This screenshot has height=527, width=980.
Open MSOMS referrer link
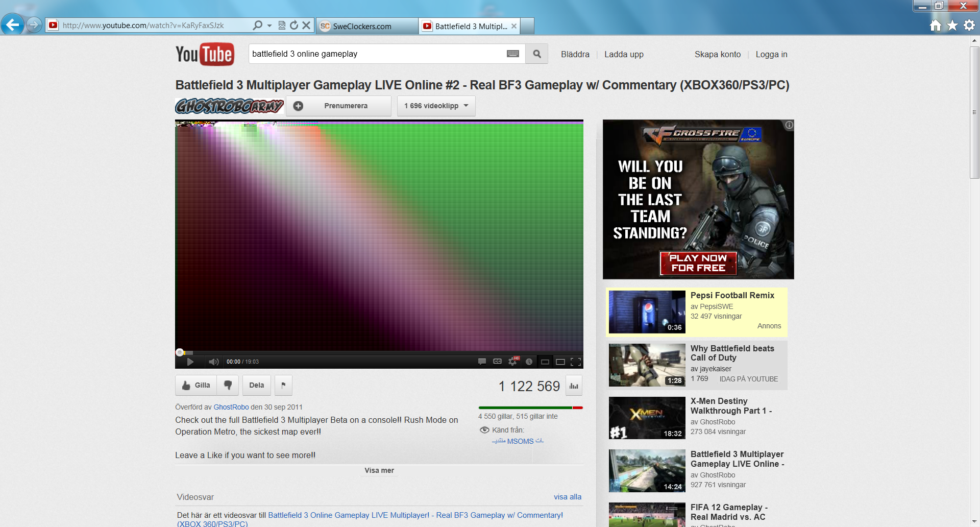(518, 441)
